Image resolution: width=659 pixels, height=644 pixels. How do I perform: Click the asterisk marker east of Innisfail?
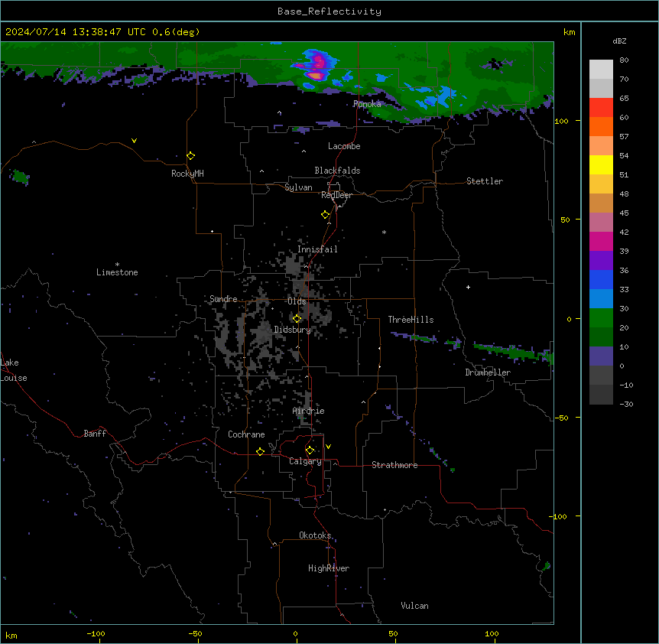[384, 232]
